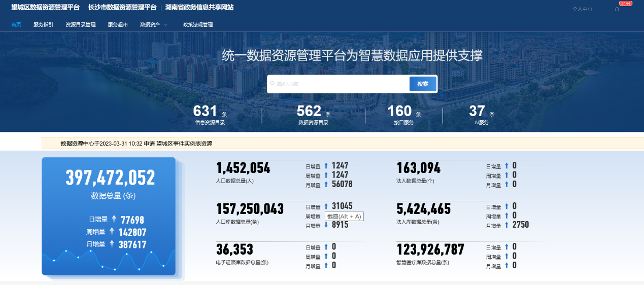Click the 月增量 up arrow beside 56078
Image resolution: width=644 pixels, height=285 pixels.
(x=326, y=184)
